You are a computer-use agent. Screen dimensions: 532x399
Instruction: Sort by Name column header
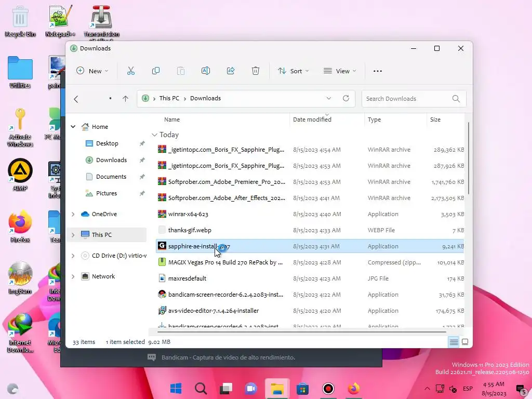pos(172,119)
